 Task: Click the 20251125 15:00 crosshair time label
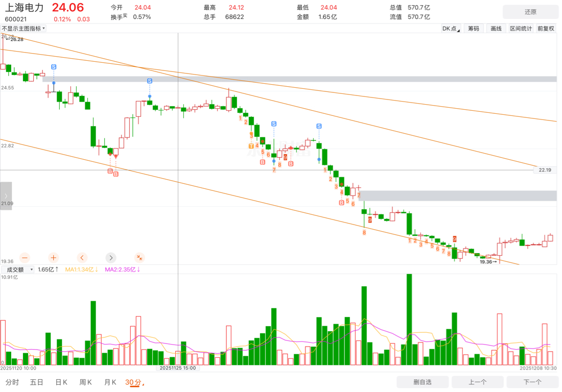pos(178,368)
